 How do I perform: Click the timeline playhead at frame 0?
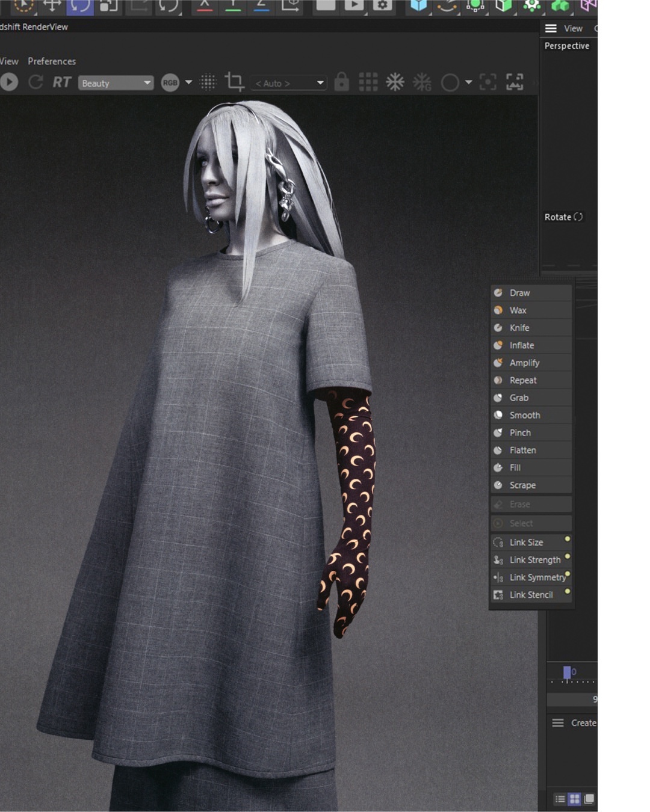point(567,672)
